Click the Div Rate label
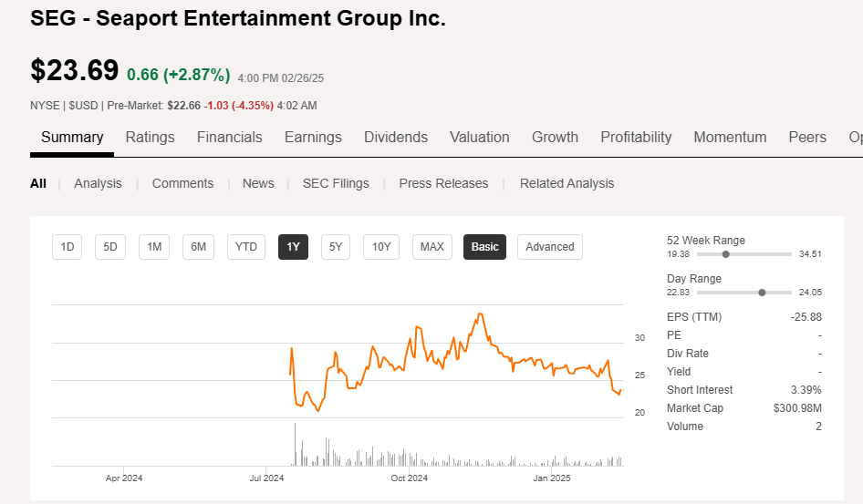This screenshot has width=863, height=504. pyautogui.click(x=688, y=354)
